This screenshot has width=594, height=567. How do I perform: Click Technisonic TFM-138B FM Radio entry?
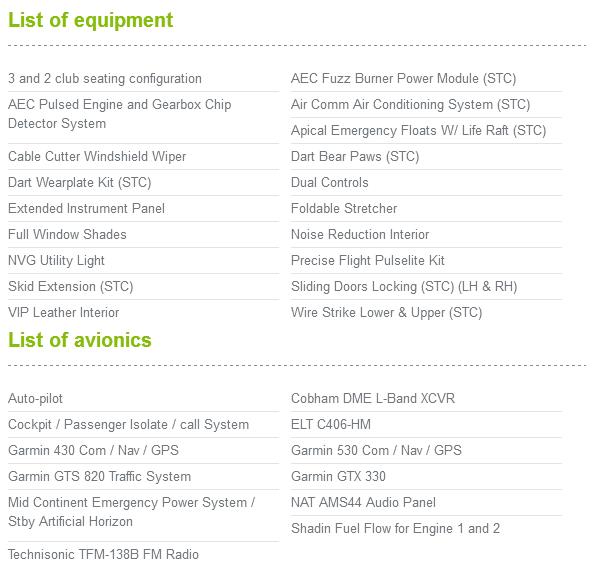pos(103,555)
